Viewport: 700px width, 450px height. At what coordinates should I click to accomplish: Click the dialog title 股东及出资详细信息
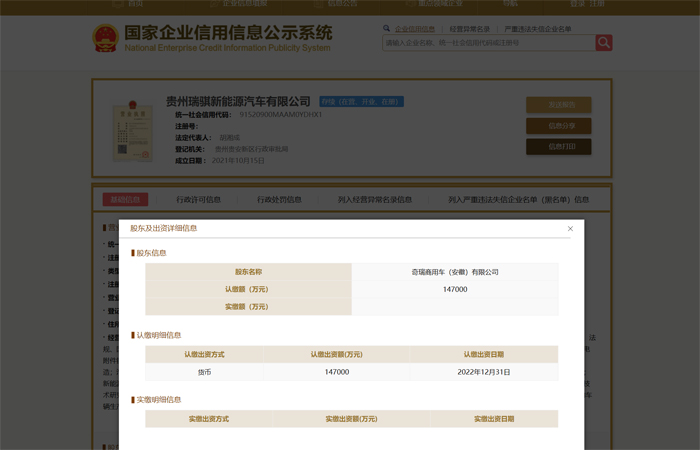pyautogui.click(x=163, y=228)
